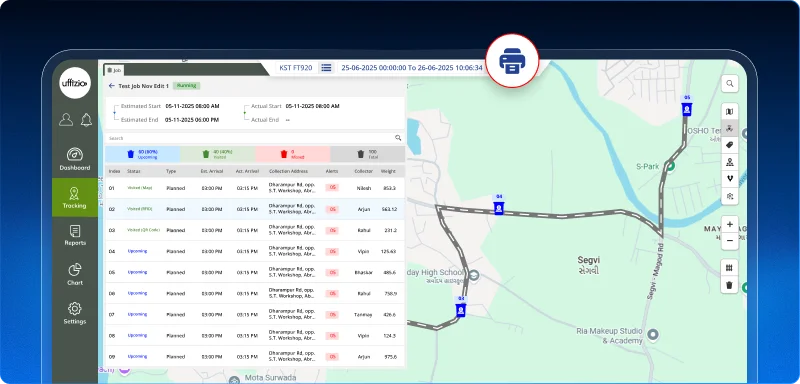Click the V-shaped icon in map toolbar
Image resolution: width=800 pixels, height=384 pixels.
click(x=730, y=178)
